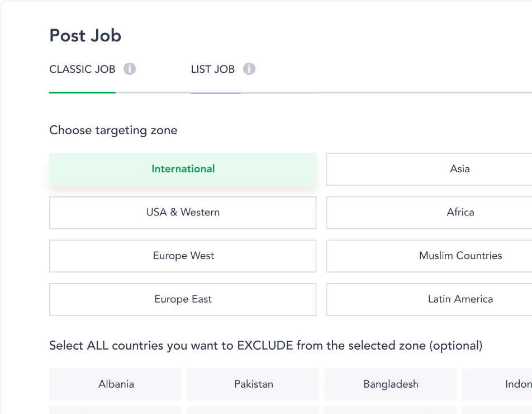This screenshot has width=532, height=414.
Task: Open the info tooltip beside LIST JOB
Action: pyautogui.click(x=249, y=69)
